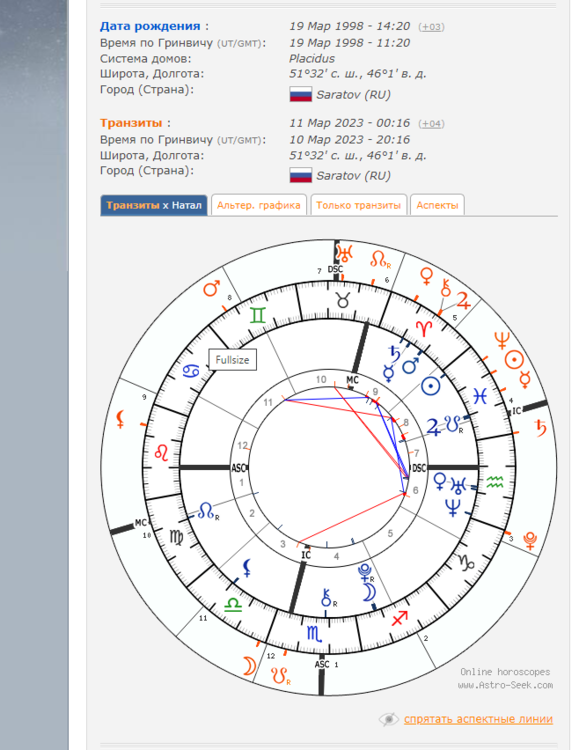Click the orange transit Saturn glyph

click(x=541, y=428)
